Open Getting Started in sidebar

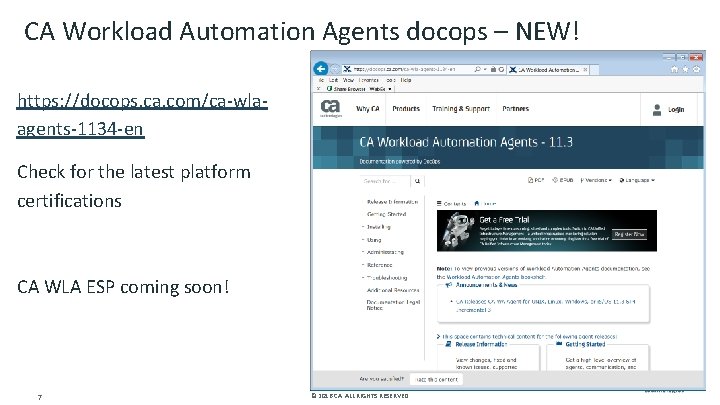tap(387, 214)
